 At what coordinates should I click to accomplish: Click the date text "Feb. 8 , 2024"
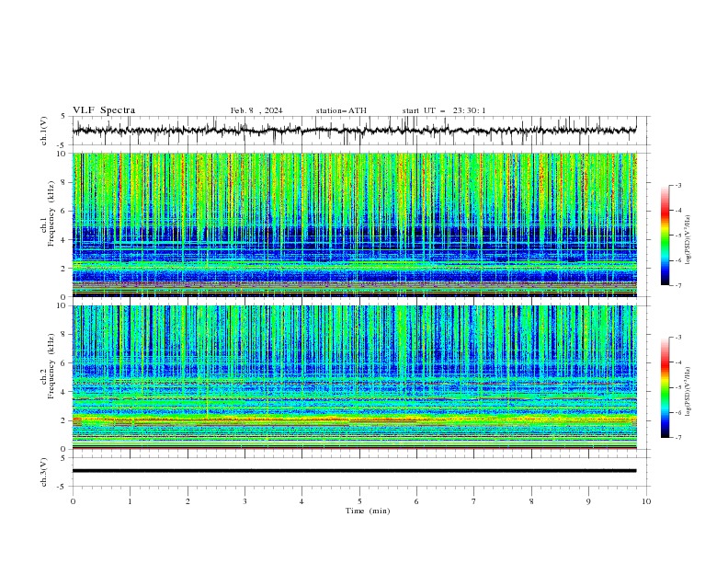(256, 110)
